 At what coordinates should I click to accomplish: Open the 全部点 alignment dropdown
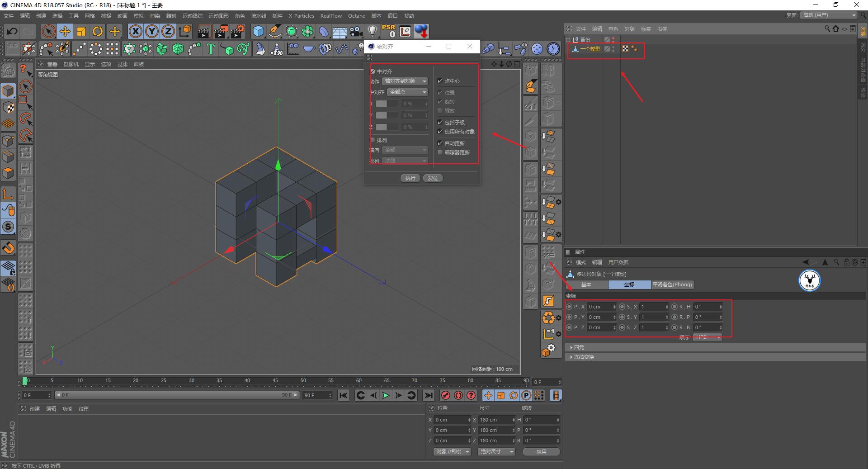tap(407, 92)
